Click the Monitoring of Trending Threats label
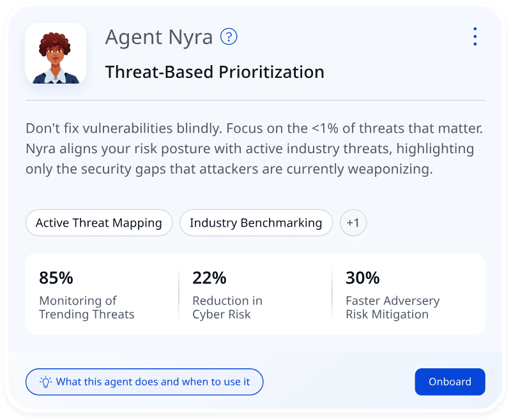 pyautogui.click(x=87, y=307)
